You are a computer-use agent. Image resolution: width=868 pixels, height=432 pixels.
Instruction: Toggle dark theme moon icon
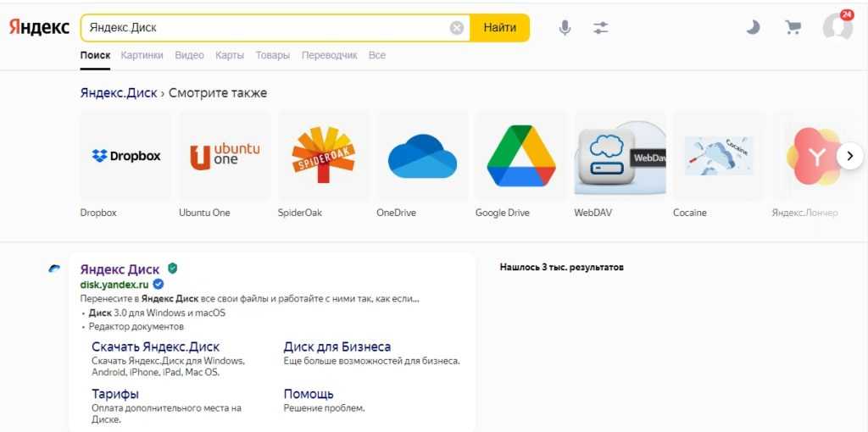(x=753, y=28)
